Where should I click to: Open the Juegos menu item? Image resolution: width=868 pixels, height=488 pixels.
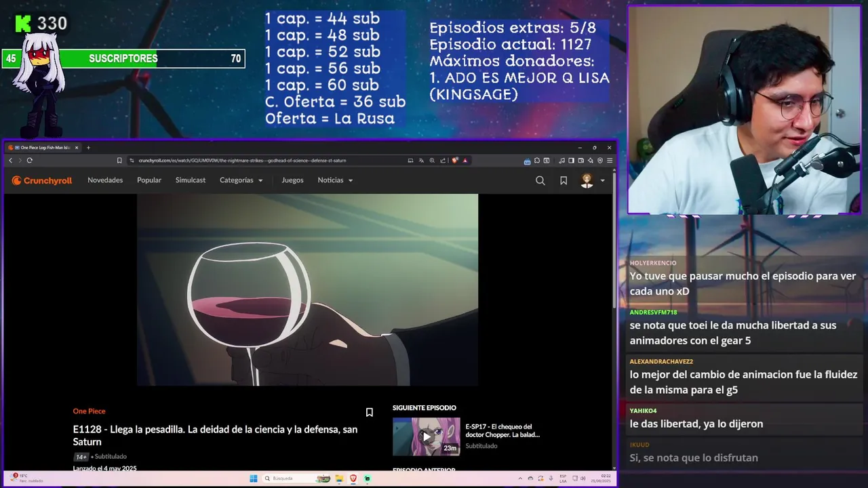tap(293, 180)
